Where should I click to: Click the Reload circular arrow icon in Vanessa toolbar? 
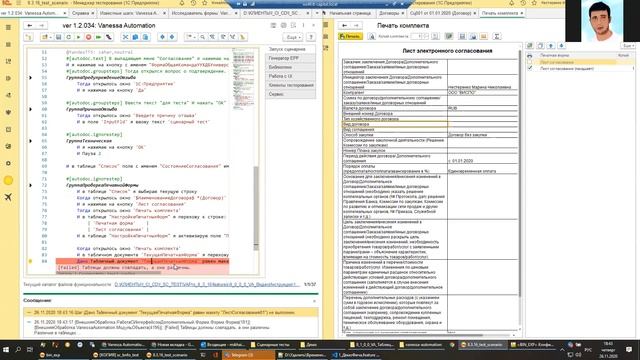coord(69,37)
